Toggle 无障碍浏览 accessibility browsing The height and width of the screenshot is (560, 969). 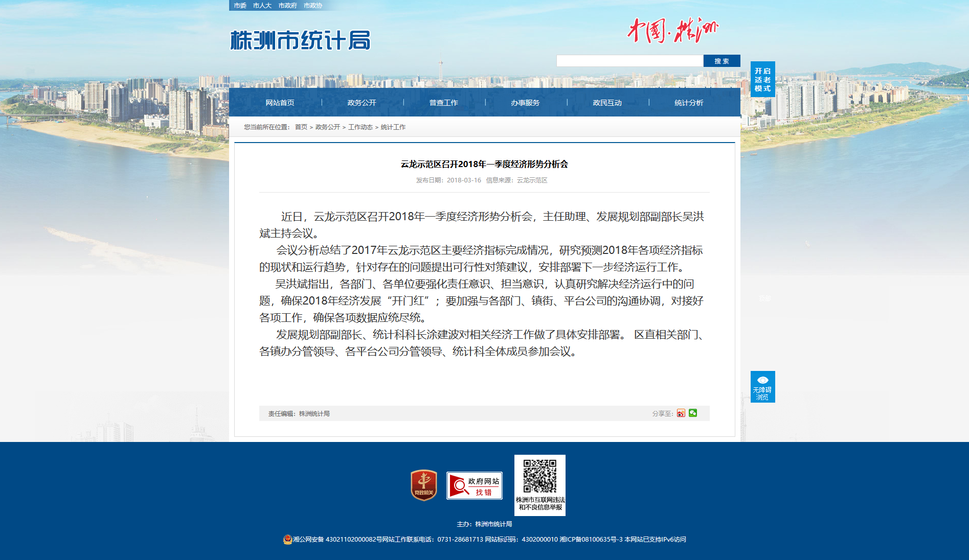click(x=762, y=387)
